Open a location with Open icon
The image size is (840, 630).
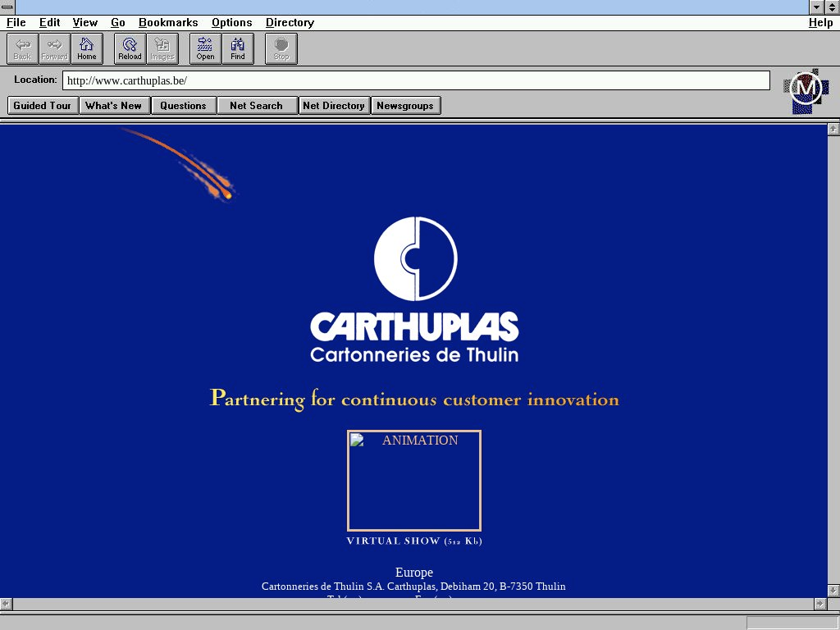tap(205, 48)
